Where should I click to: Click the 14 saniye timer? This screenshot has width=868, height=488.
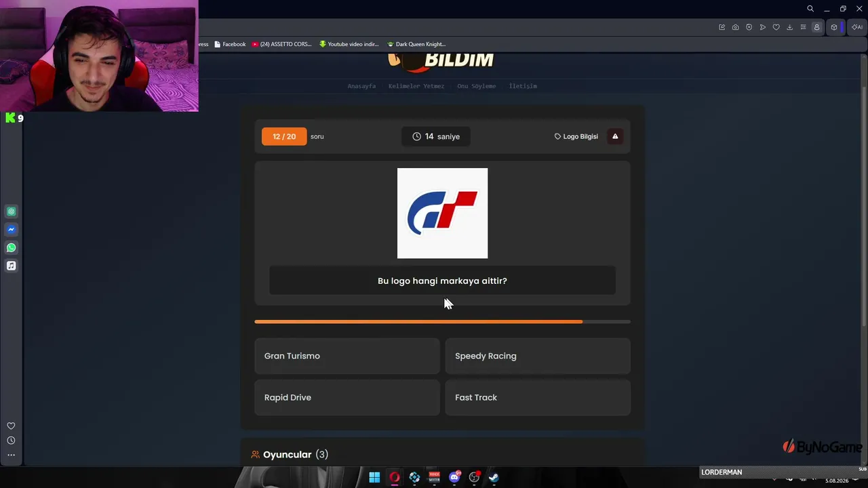pos(436,136)
